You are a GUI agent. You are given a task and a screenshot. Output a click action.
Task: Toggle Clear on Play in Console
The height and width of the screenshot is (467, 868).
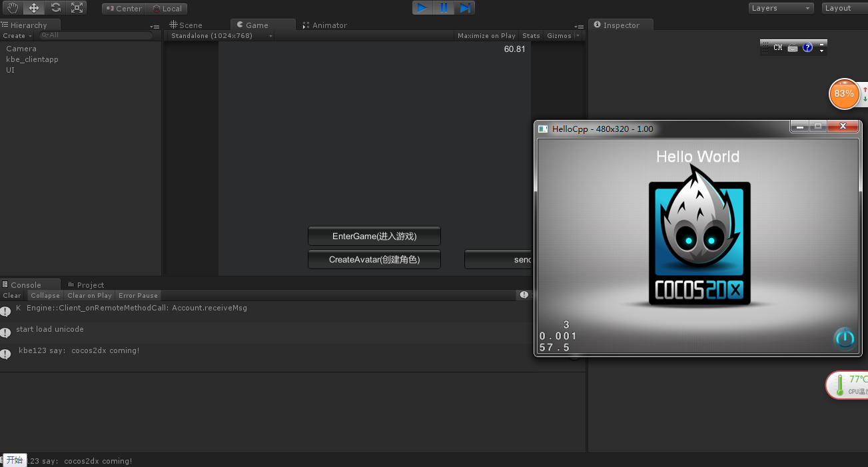[90, 295]
